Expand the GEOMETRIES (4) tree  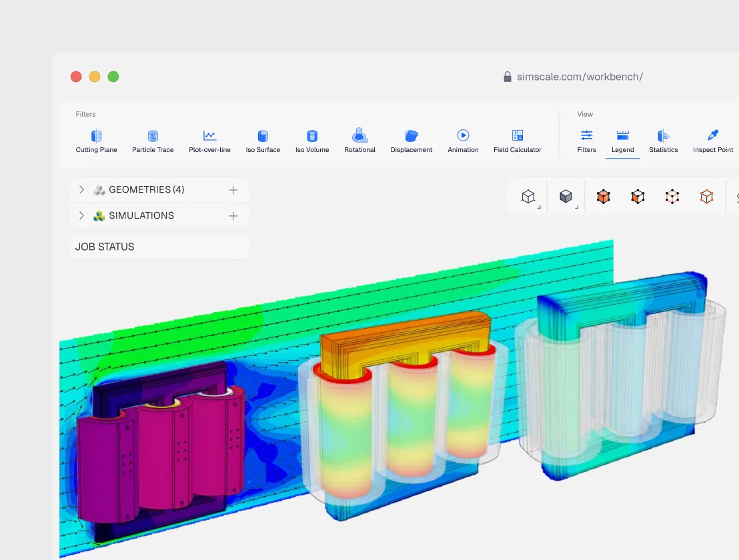click(x=81, y=189)
